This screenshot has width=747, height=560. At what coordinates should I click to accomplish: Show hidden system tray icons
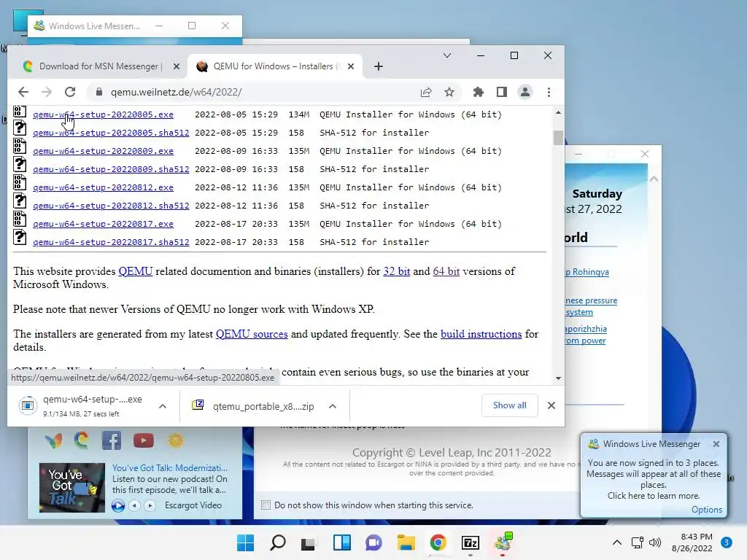pyautogui.click(x=617, y=542)
